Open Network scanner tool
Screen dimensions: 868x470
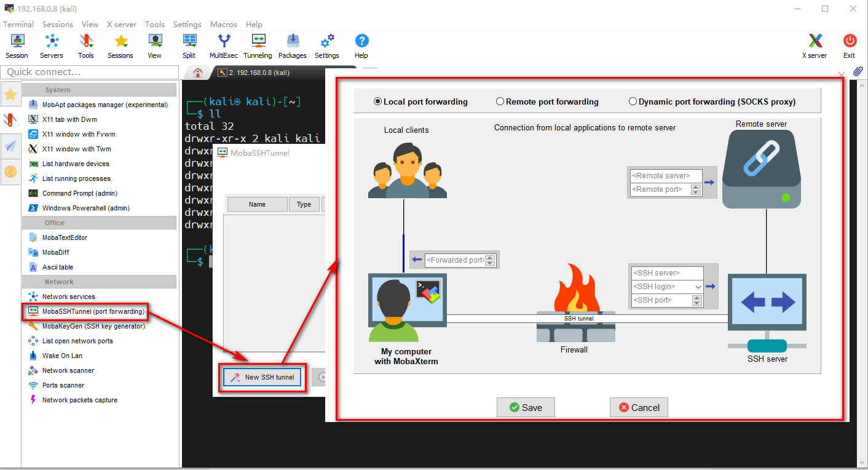coord(62,370)
